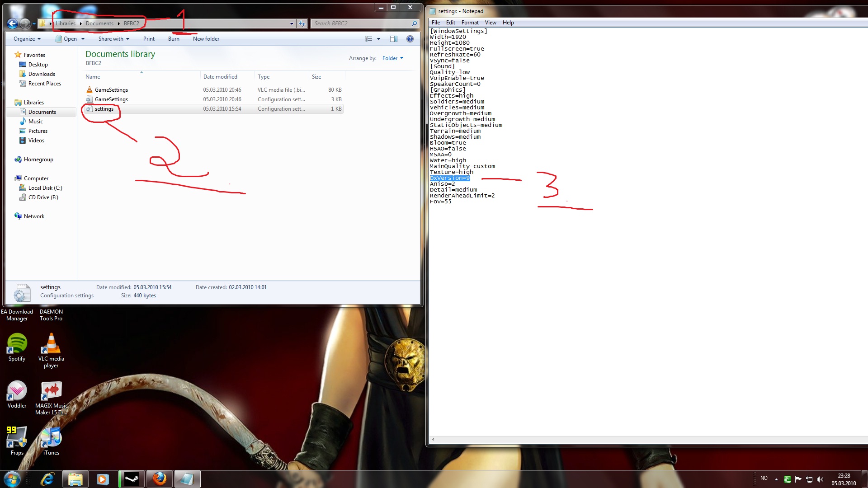
Task: Toggle the preview pane icon
Action: pos(394,39)
